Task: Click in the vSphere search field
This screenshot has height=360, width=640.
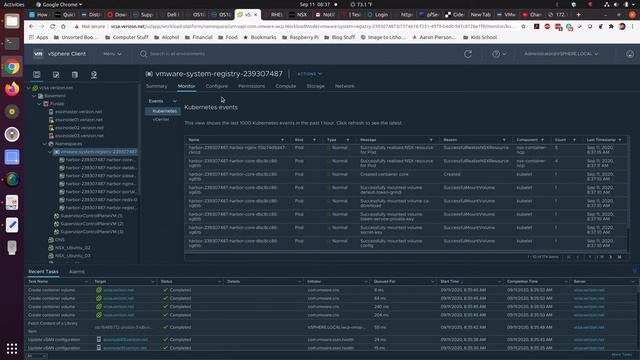Action: coord(178,54)
